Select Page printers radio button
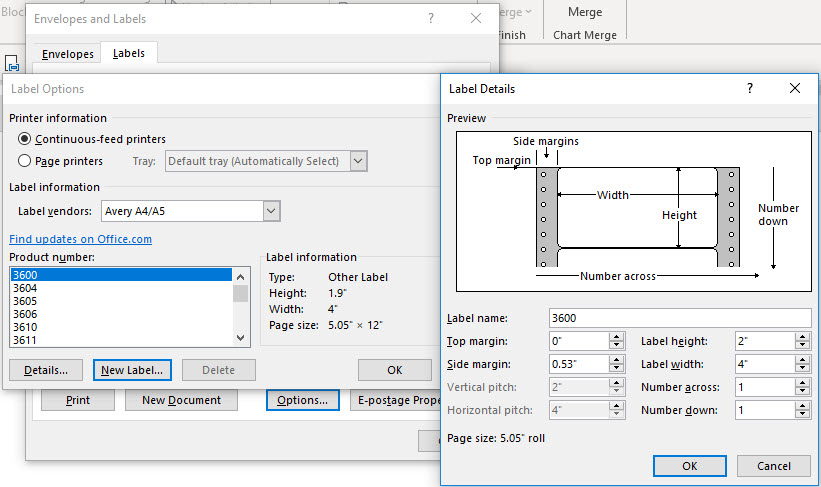Screen dimensions: 821x487 24,161
